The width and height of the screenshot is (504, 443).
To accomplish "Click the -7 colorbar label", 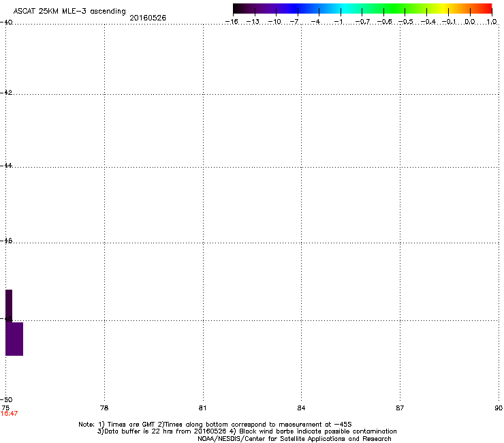I will 294,22.
